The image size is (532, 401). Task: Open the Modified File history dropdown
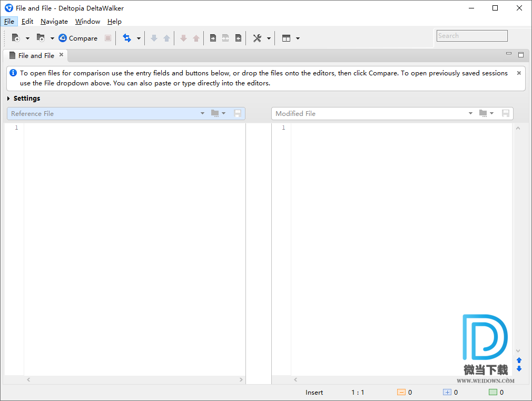[x=470, y=113]
